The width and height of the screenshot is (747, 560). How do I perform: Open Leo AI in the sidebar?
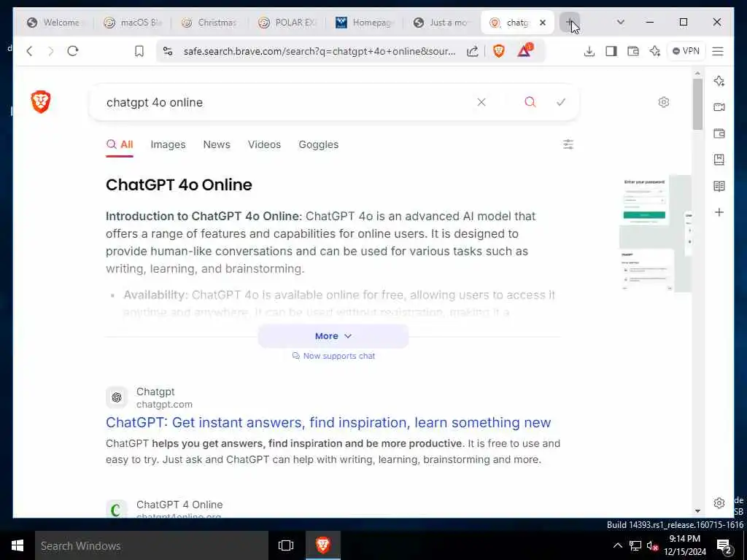pos(719,81)
